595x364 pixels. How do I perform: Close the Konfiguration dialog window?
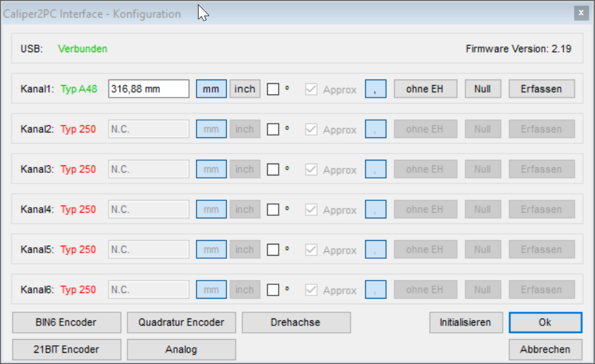(580, 13)
